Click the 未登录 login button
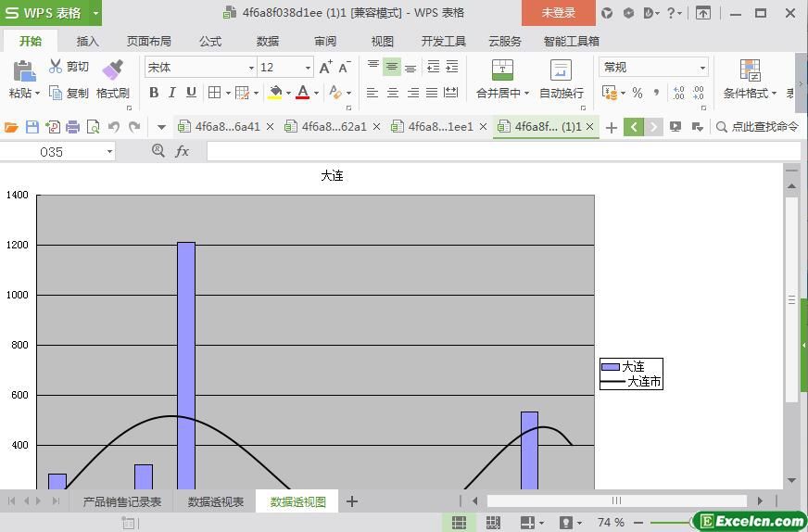 pos(558,13)
